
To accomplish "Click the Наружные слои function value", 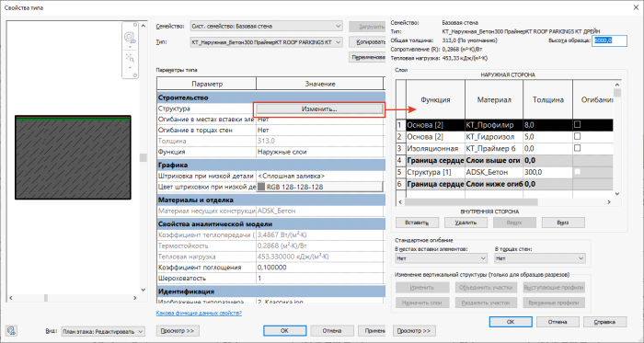I will (x=319, y=152).
